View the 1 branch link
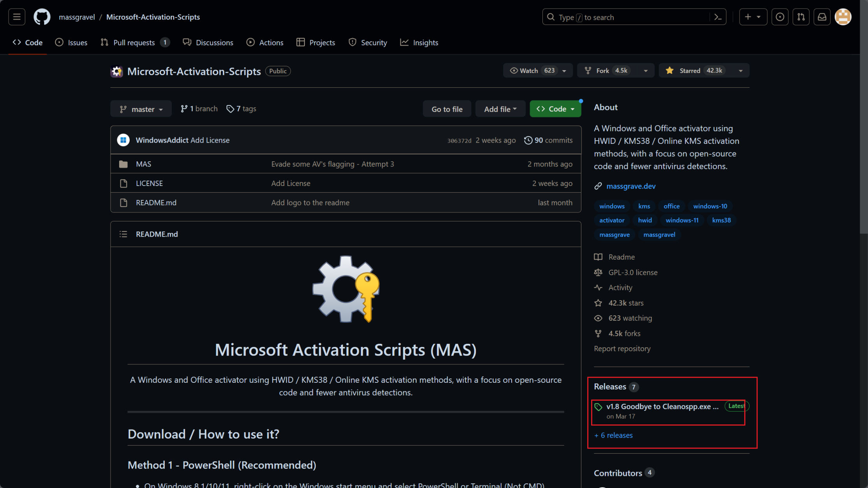Viewport: 868px width, 488px height. (x=199, y=109)
